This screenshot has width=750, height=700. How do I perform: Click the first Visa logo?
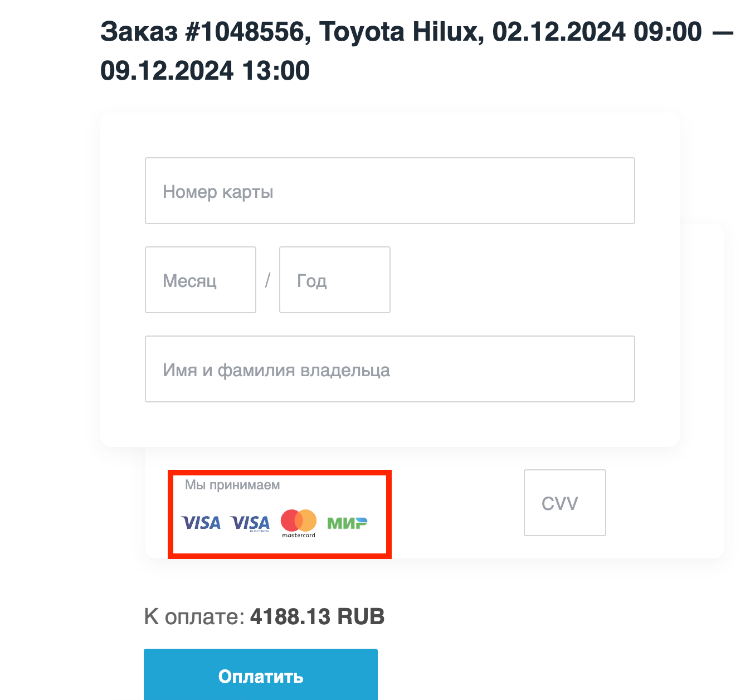tap(201, 523)
